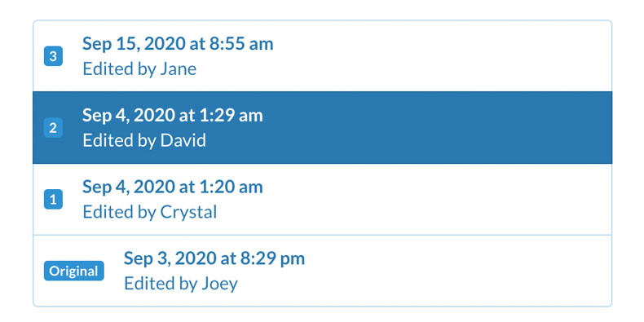
Task: Click the version 1 badge icon
Action: click(x=53, y=199)
